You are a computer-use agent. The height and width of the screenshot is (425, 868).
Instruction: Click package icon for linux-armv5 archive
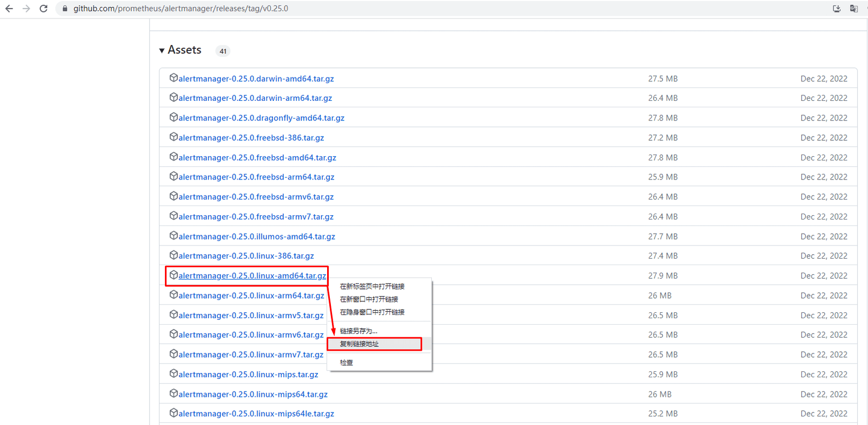174,314
